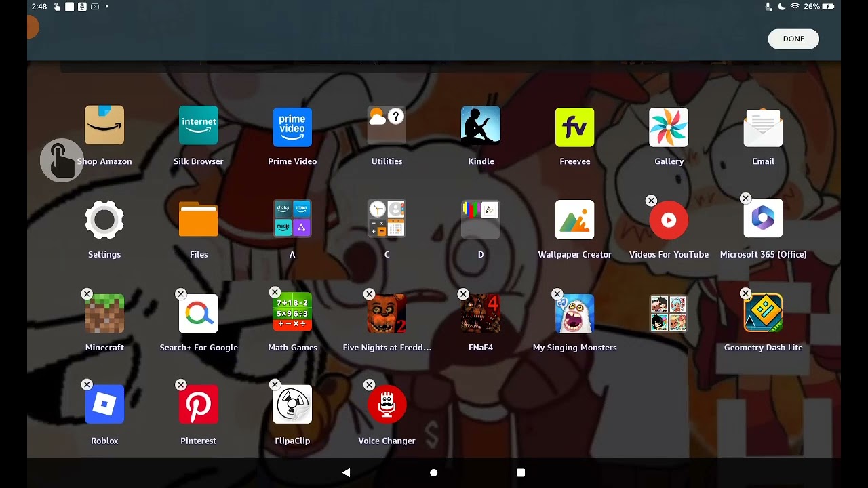Launch Silk Browser

[199, 126]
